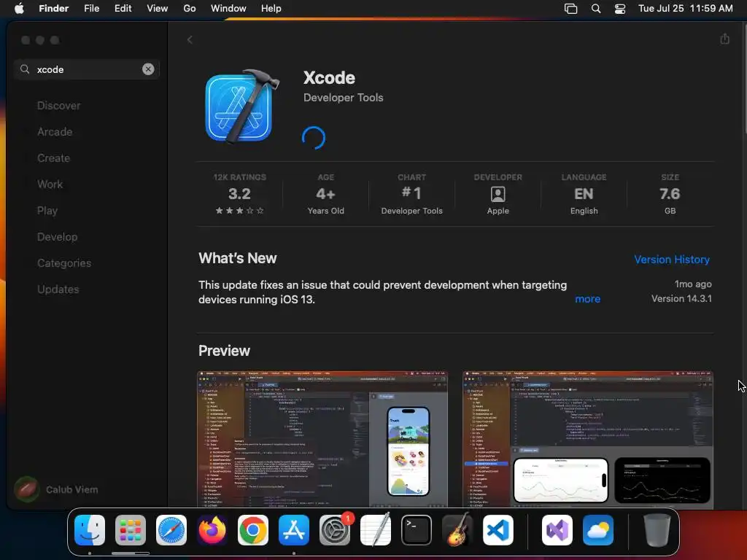
Task: Clear the xcode search field
Action: pos(148,69)
